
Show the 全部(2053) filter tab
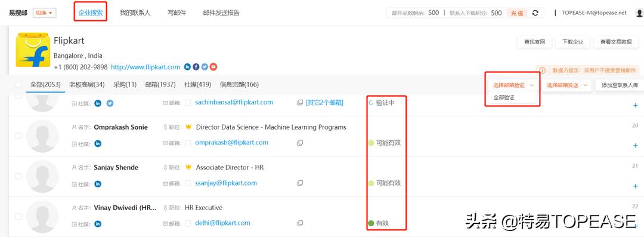pos(45,85)
